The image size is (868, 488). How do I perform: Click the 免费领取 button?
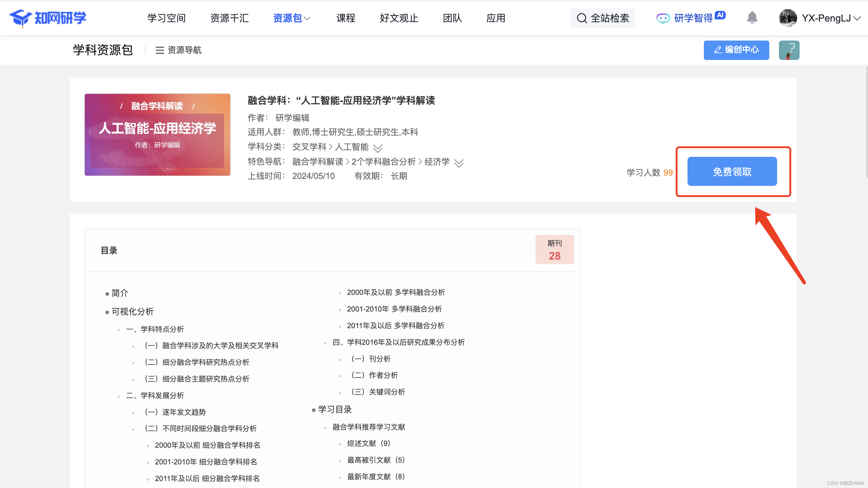(x=732, y=171)
